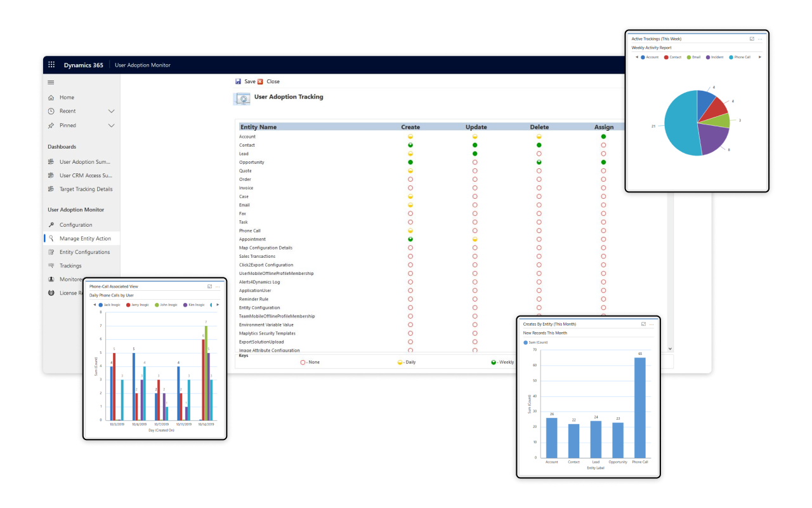
Task: Click the Phone Call slice of the pie chart
Action: (679, 124)
